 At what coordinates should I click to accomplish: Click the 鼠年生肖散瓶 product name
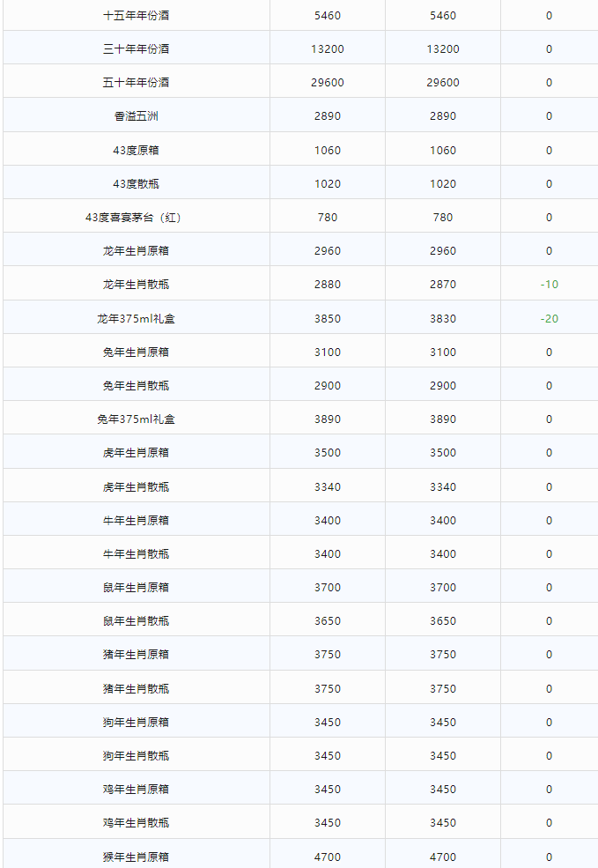[x=137, y=621]
